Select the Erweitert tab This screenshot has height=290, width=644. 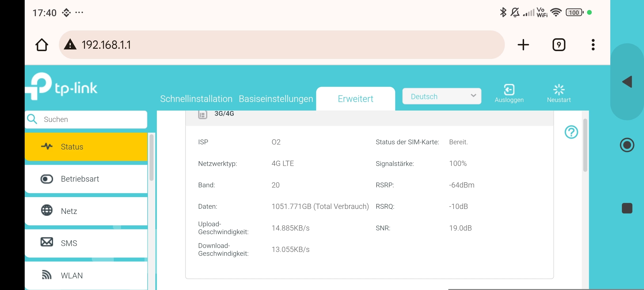355,99
